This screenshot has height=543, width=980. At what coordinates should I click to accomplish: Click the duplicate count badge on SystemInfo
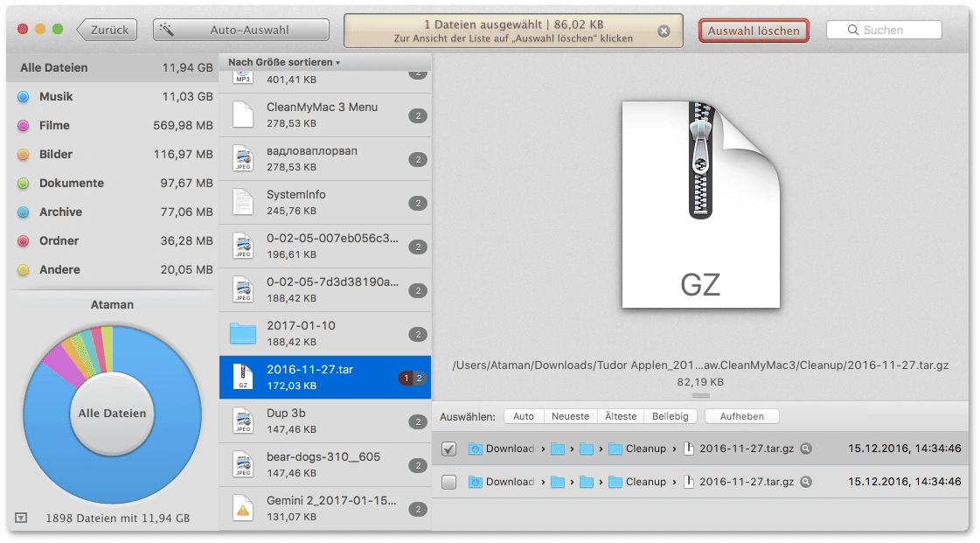418,203
